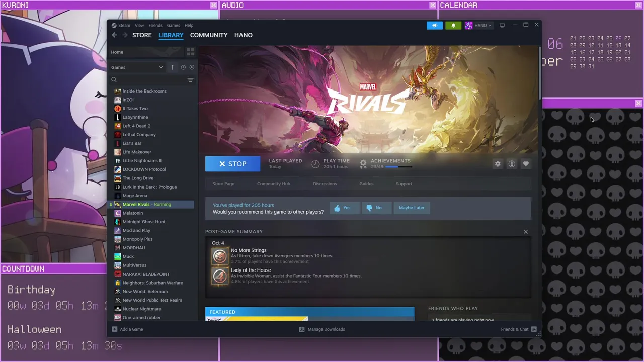The height and width of the screenshot is (362, 644).
Task: Open the Home button in library sidebar
Action: [146, 52]
